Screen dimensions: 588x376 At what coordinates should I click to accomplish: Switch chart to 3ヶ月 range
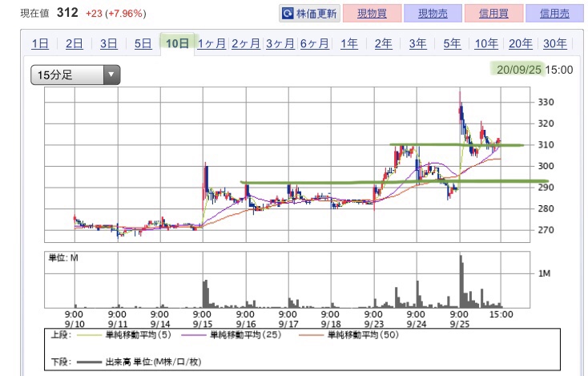point(280,43)
